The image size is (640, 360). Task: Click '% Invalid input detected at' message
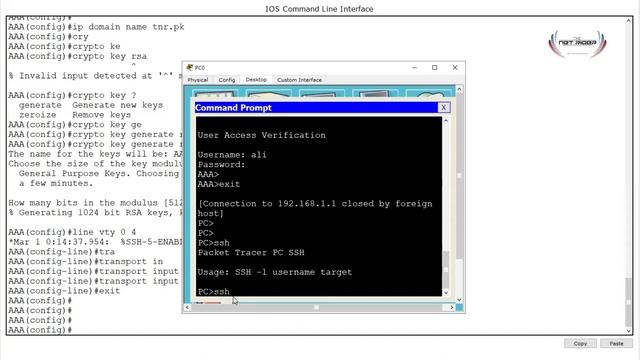pyautogui.click(x=95, y=76)
